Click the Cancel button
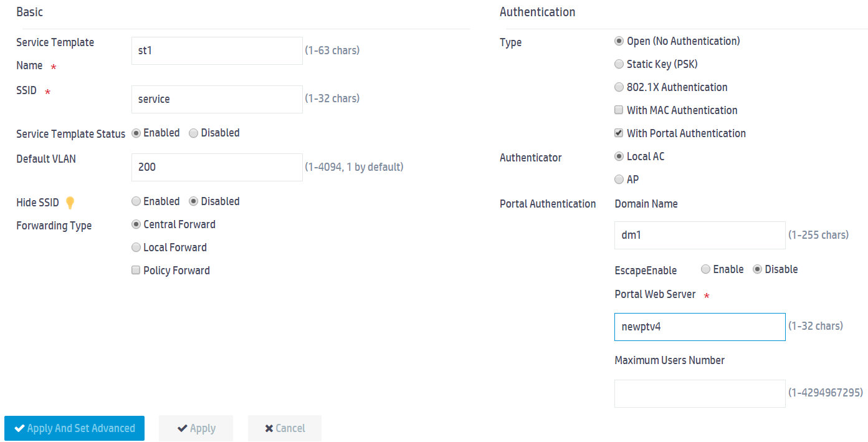868x442 pixels. (x=285, y=428)
